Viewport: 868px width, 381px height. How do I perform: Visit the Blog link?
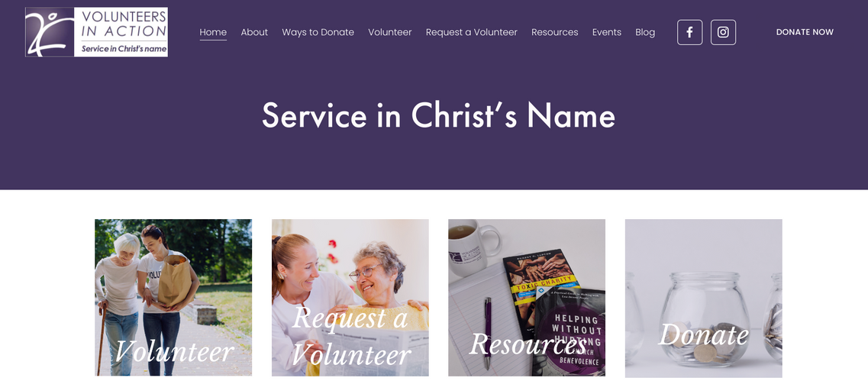[x=645, y=32]
